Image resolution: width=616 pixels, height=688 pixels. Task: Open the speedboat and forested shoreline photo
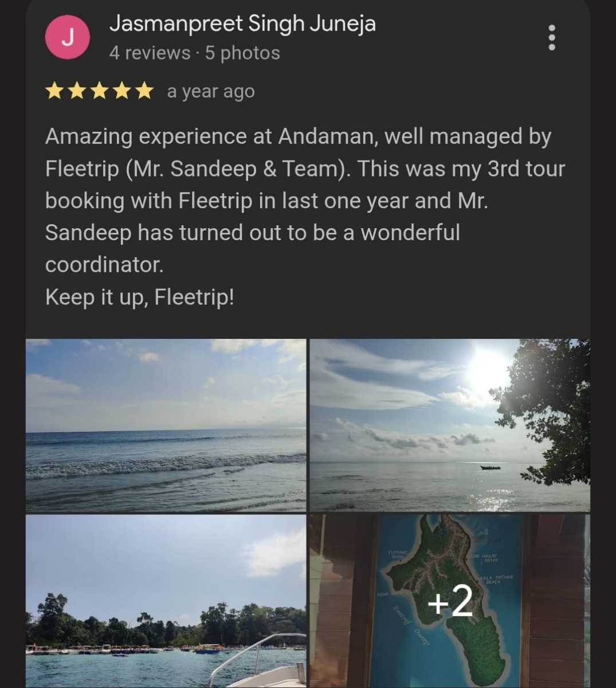pyautogui.click(x=166, y=601)
